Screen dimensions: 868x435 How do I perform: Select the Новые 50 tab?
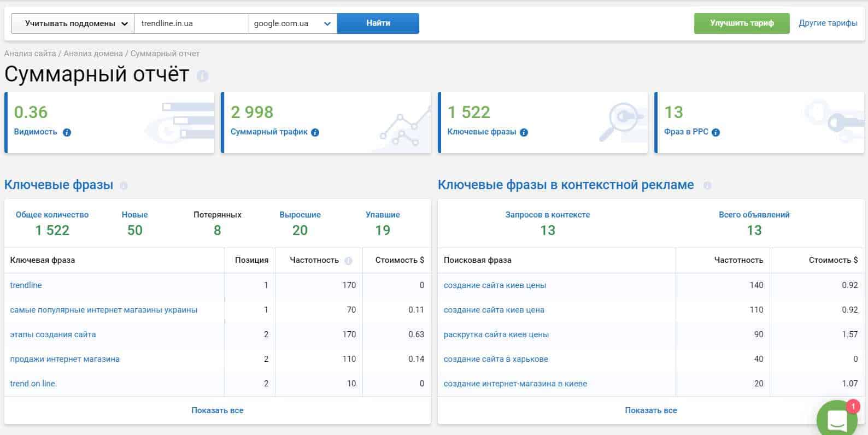pos(134,224)
